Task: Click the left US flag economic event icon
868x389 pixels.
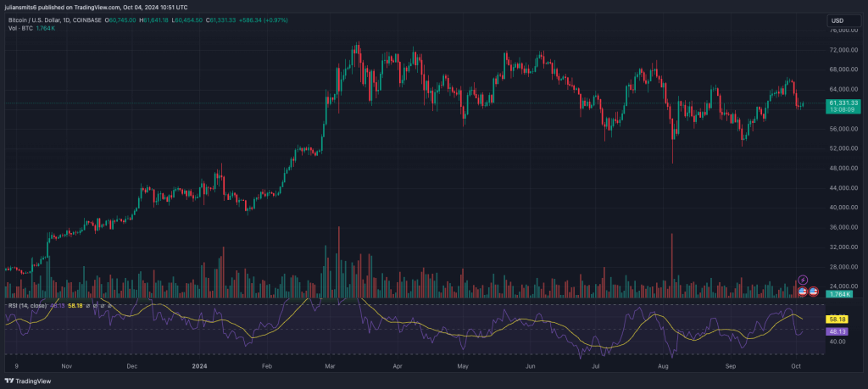Action: [803, 291]
